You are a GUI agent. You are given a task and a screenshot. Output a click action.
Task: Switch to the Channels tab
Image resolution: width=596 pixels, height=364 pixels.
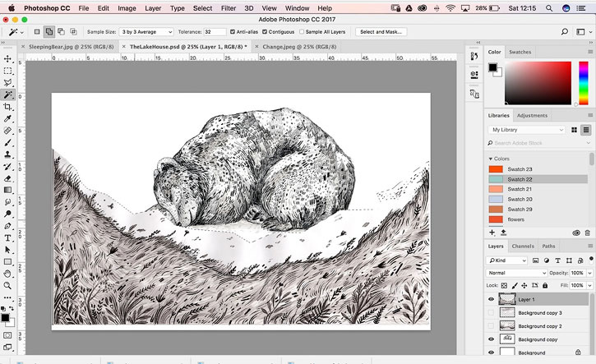click(x=523, y=247)
